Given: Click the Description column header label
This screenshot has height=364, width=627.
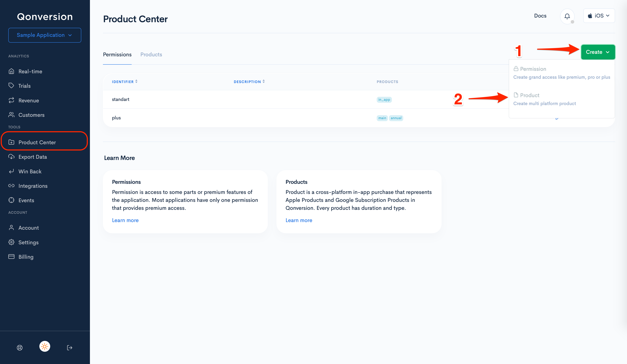Looking at the screenshot, I should click(247, 82).
